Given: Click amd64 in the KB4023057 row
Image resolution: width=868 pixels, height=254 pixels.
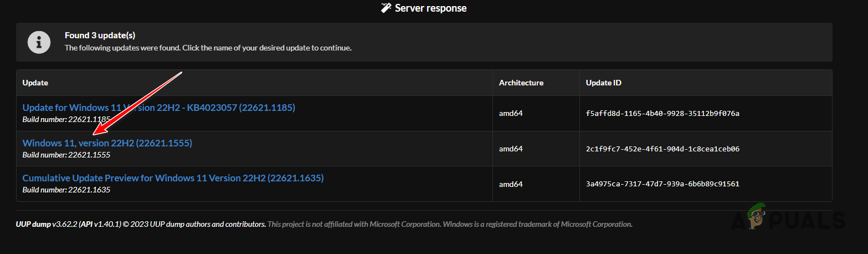Looking at the screenshot, I should 511,114.
